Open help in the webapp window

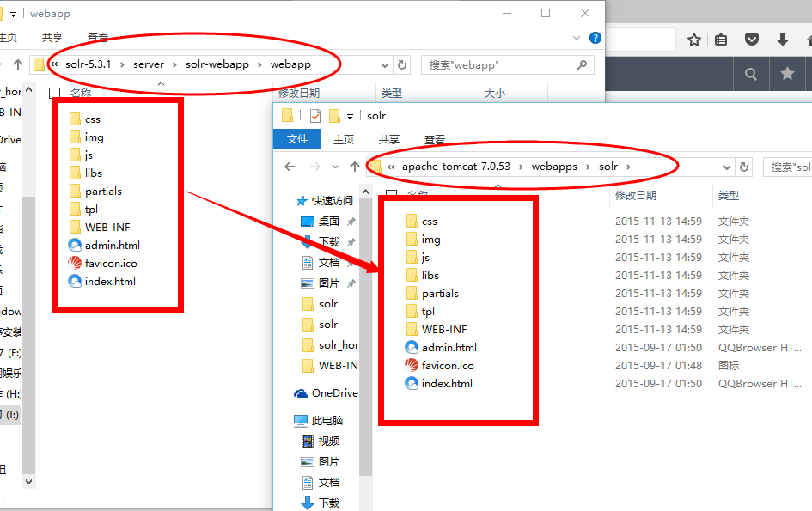click(595, 38)
